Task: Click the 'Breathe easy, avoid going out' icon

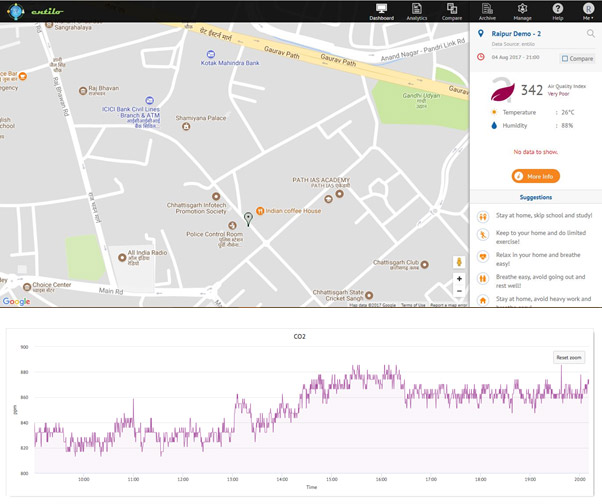Action: [483, 278]
